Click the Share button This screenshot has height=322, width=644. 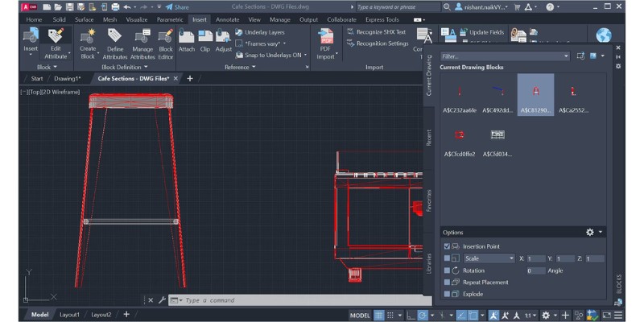[x=177, y=7]
